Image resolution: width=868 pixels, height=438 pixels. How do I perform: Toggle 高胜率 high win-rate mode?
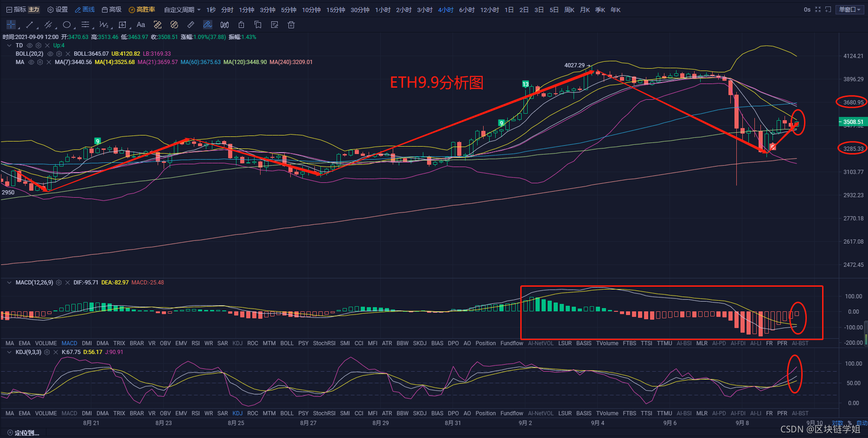pos(142,9)
